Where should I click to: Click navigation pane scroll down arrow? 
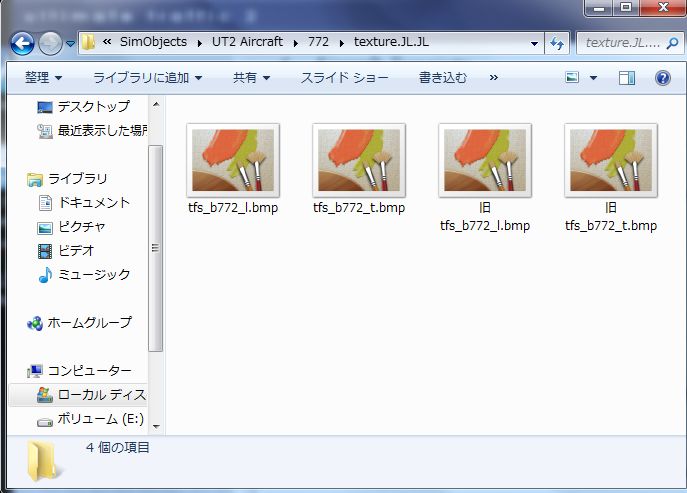click(156, 426)
